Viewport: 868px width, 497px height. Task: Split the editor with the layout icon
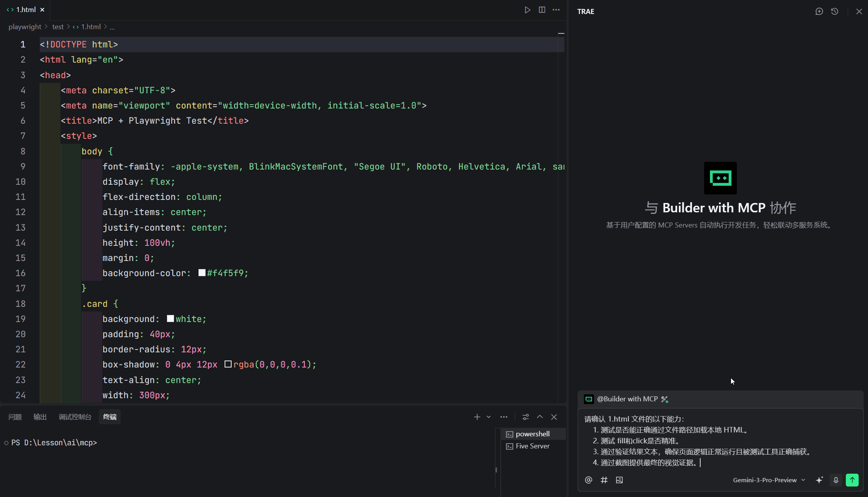coord(542,10)
